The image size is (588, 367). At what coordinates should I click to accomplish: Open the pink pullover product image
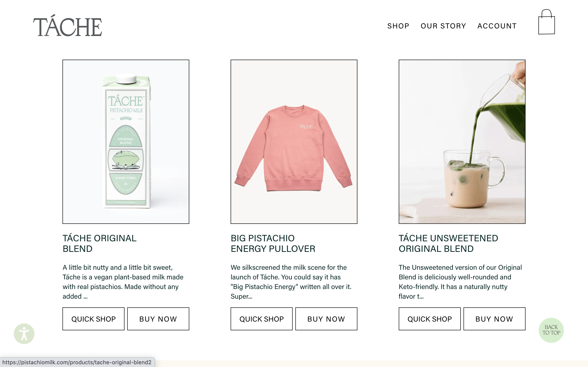click(294, 142)
